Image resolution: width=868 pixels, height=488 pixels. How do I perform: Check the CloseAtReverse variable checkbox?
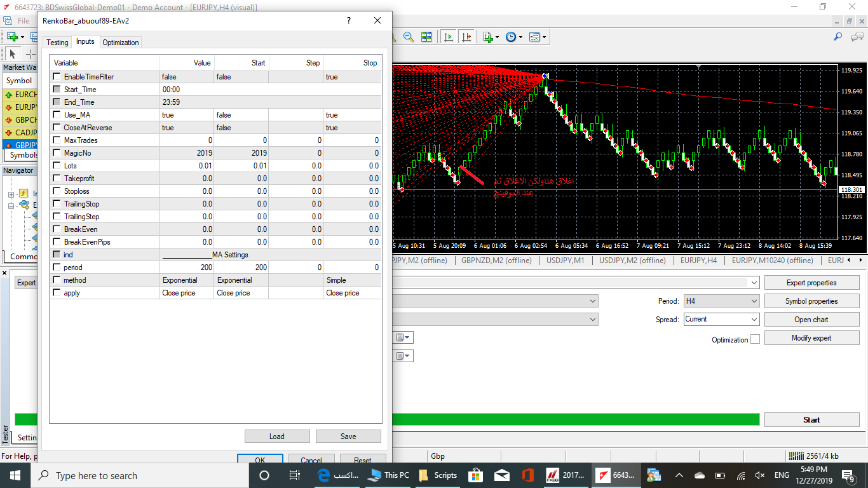(x=57, y=128)
